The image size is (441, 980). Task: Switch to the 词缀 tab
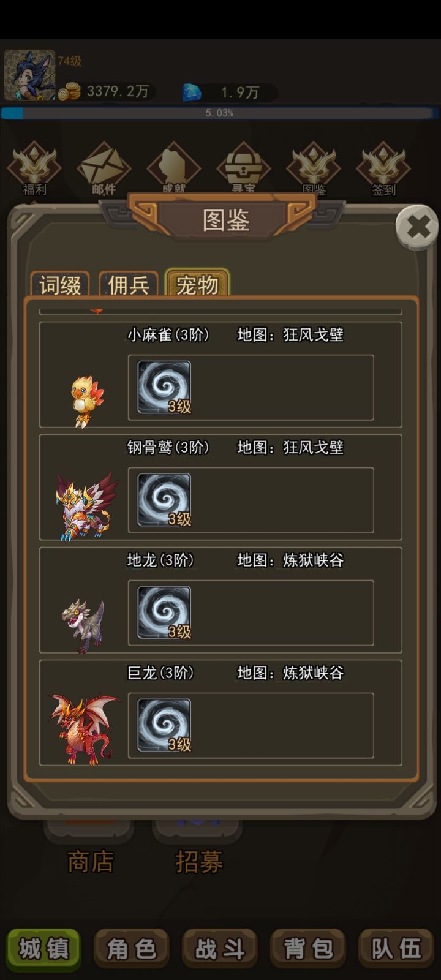60,285
